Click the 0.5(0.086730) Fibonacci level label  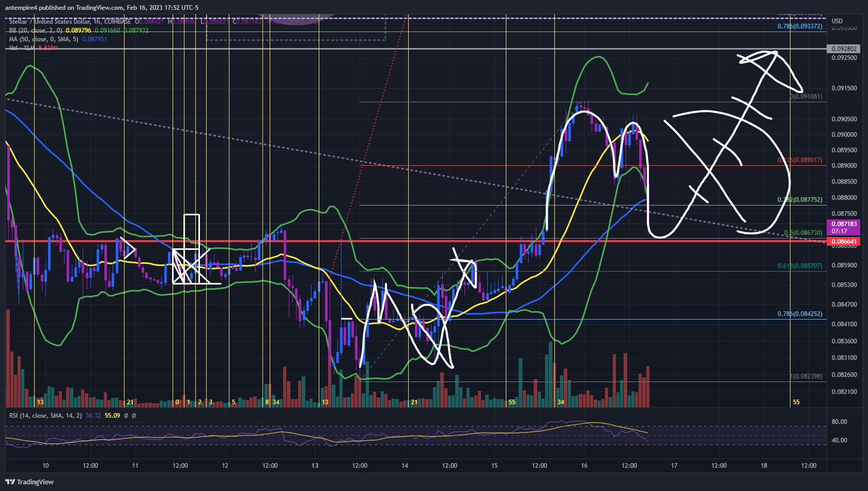(x=803, y=233)
